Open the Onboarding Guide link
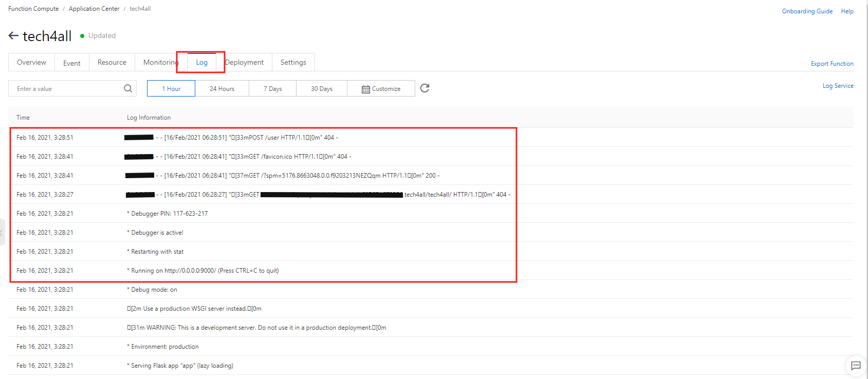This screenshot has height=379, width=868. (807, 11)
